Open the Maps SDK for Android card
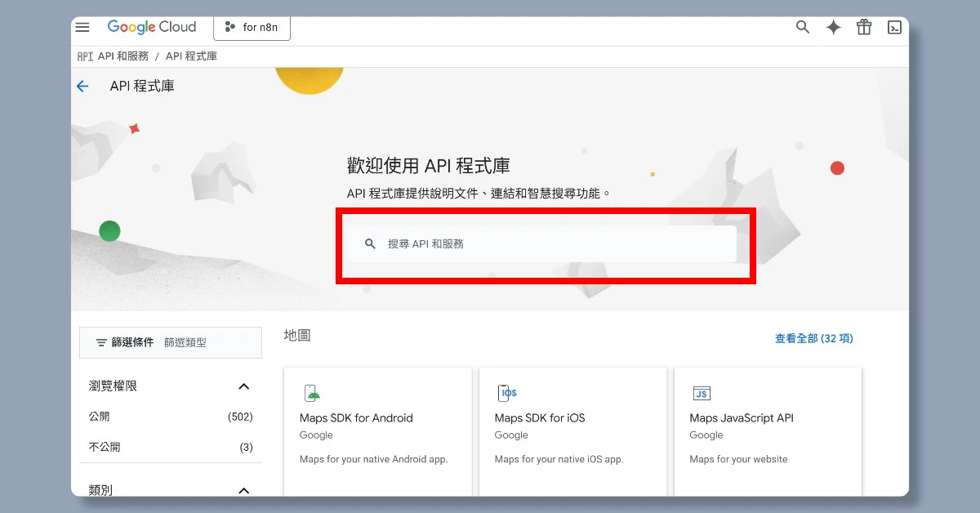Viewport: 980px width, 513px height. (x=378, y=431)
